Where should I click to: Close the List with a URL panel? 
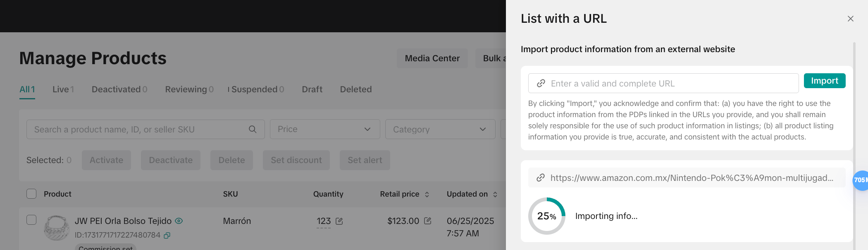pos(850,19)
